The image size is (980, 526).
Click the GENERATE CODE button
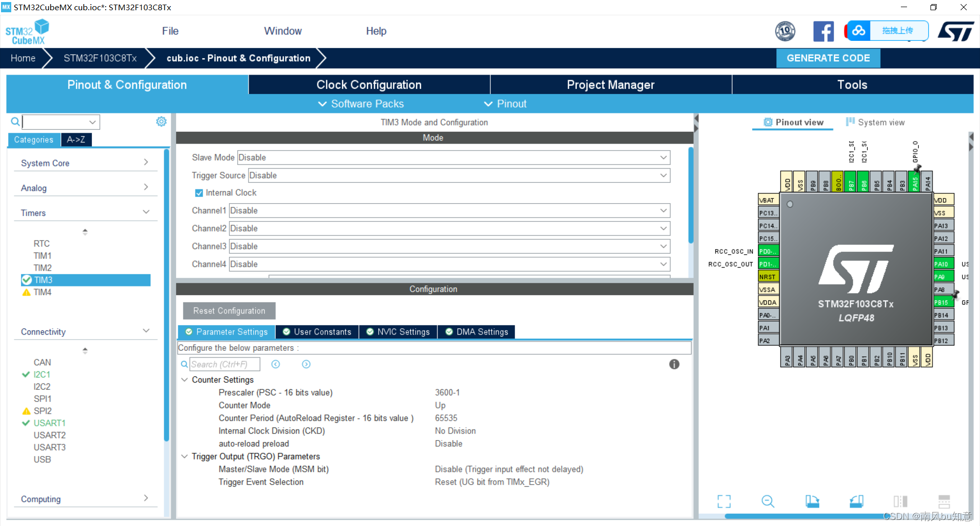coord(828,58)
